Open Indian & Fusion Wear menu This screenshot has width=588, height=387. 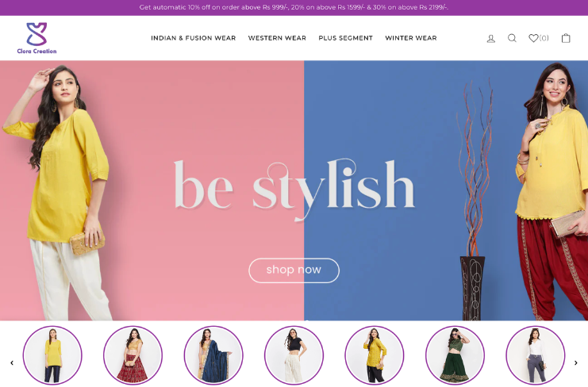pyautogui.click(x=193, y=38)
